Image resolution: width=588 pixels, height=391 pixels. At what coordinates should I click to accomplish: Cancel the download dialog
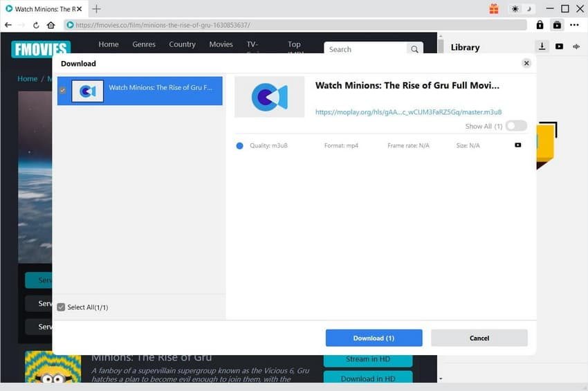(479, 338)
